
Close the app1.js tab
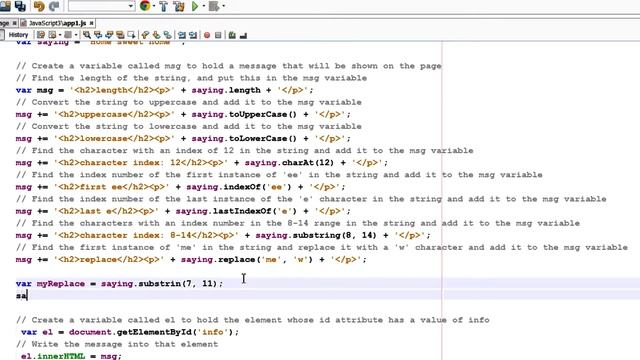(x=91, y=23)
